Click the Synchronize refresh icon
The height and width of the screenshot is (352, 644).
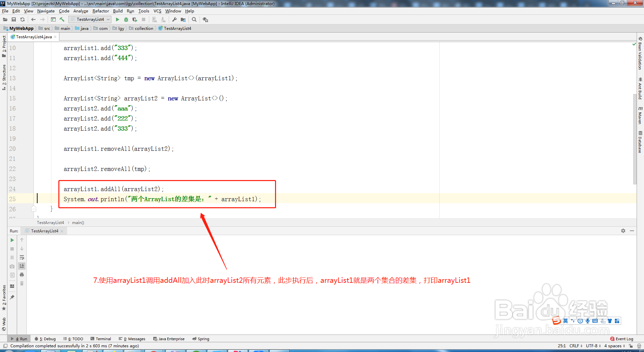tap(22, 19)
